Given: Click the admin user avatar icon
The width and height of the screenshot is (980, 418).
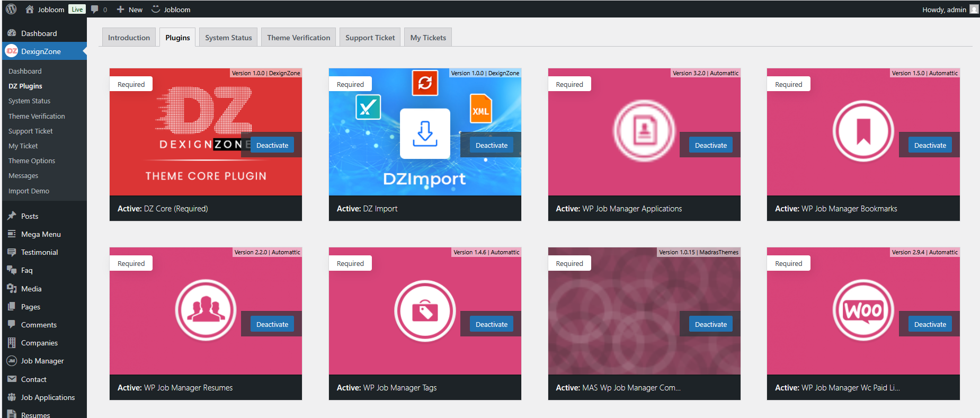Looking at the screenshot, I should coord(974,9).
